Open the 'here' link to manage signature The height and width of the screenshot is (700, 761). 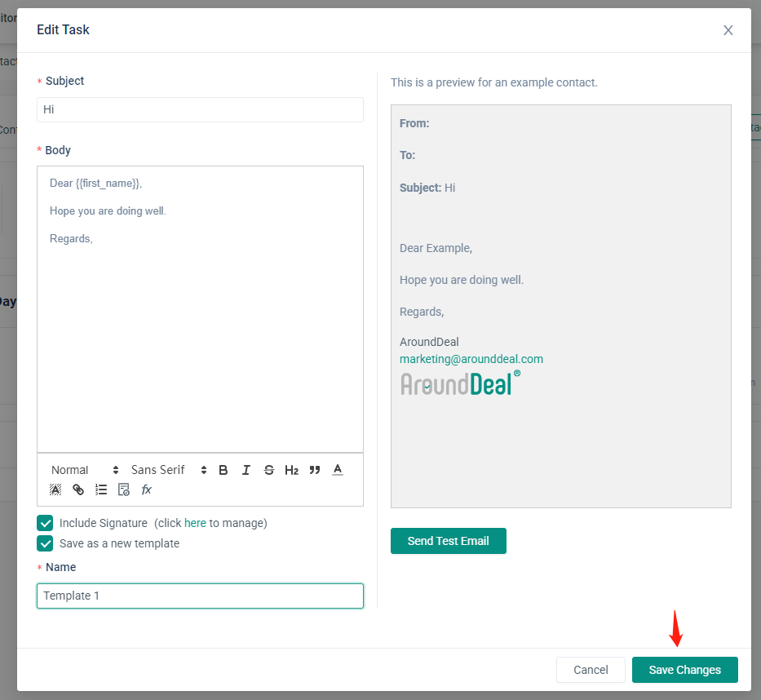[x=195, y=523]
